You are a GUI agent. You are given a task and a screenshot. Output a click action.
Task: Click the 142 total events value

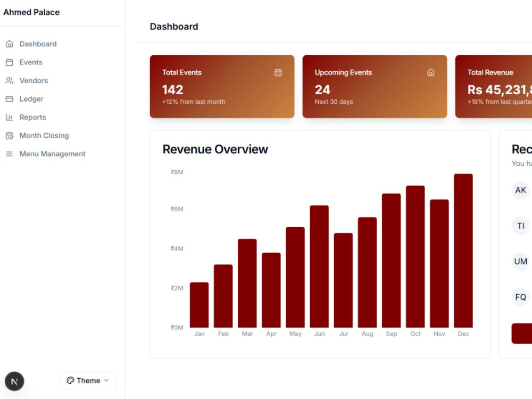point(173,89)
